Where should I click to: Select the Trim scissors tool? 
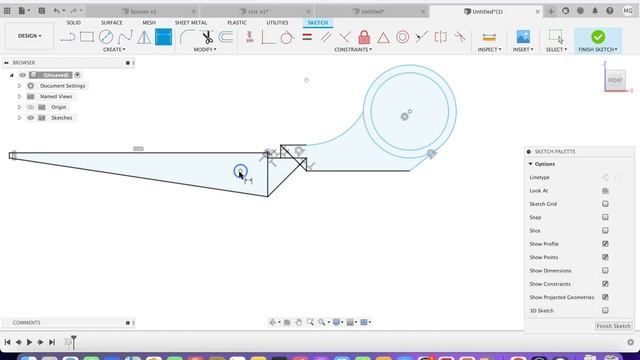click(207, 37)
